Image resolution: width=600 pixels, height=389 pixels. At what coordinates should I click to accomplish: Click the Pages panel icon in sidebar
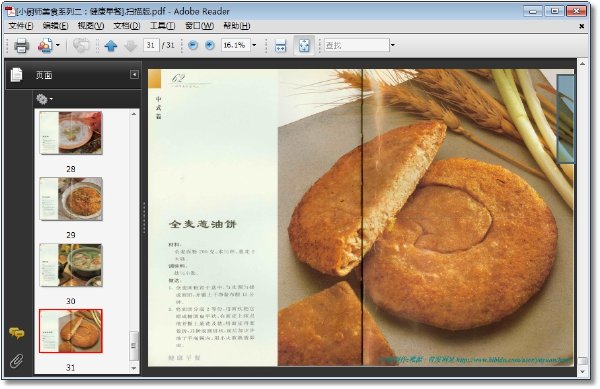[x=16, y=75]
